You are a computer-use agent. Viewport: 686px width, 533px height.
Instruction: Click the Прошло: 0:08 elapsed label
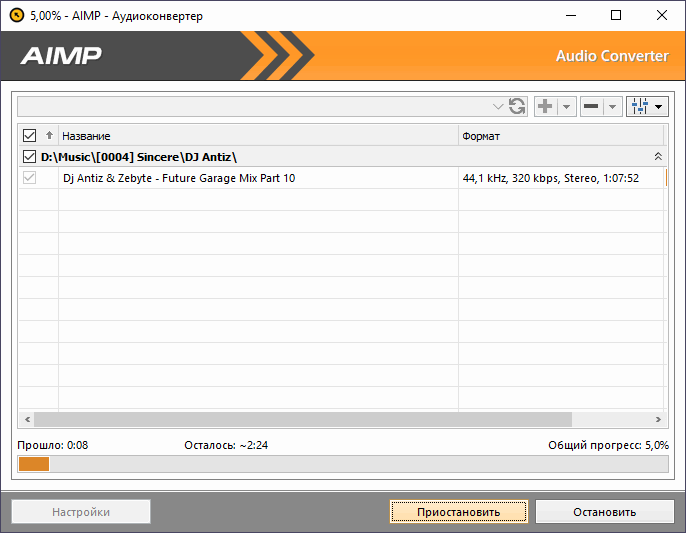pyautogui.click(x=52, y=445)
